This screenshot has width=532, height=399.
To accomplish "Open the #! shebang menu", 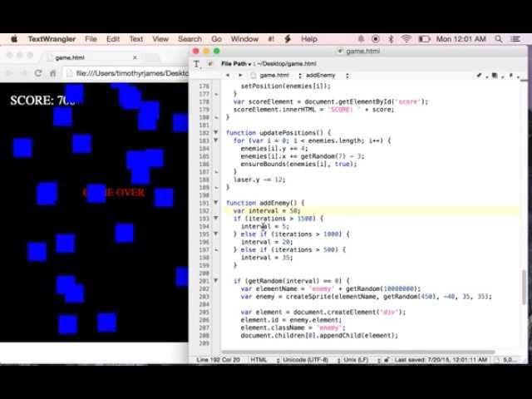I will [271, 39].
